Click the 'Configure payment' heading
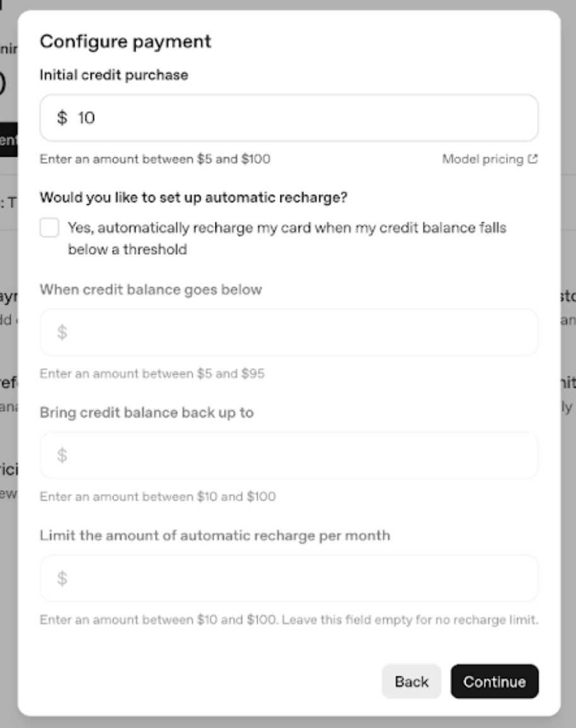The image size is (576, 728). 125,42
